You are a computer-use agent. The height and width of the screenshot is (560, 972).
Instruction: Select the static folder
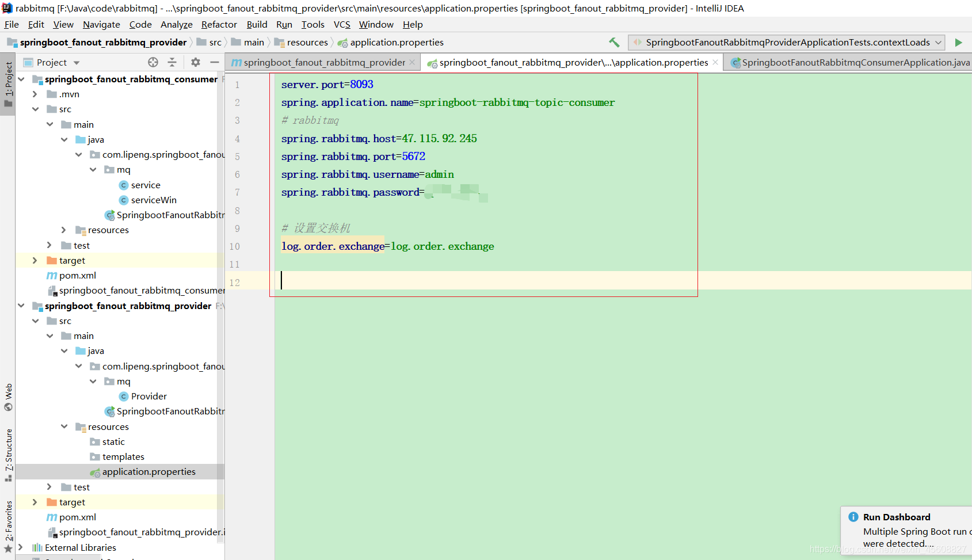pyautogui.click(x=113, y=441)
